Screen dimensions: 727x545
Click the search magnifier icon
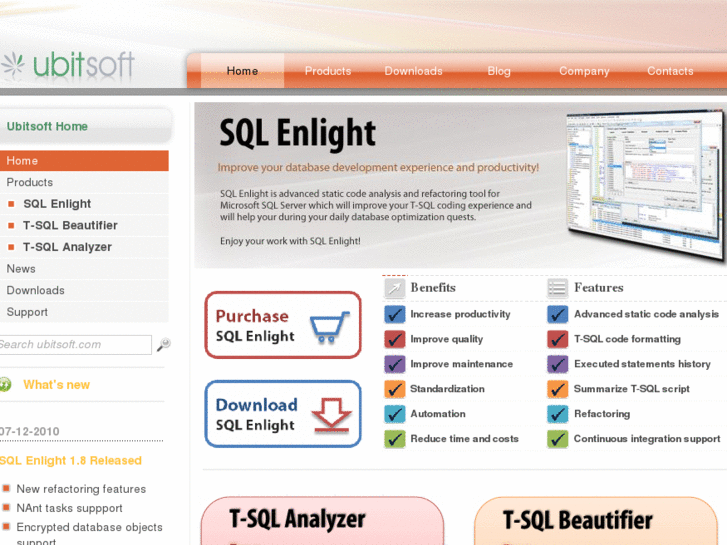coord(163,345)
